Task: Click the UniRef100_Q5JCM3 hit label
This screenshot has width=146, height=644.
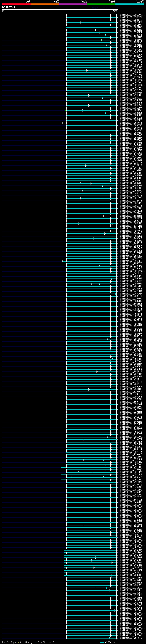Action: 131,279
